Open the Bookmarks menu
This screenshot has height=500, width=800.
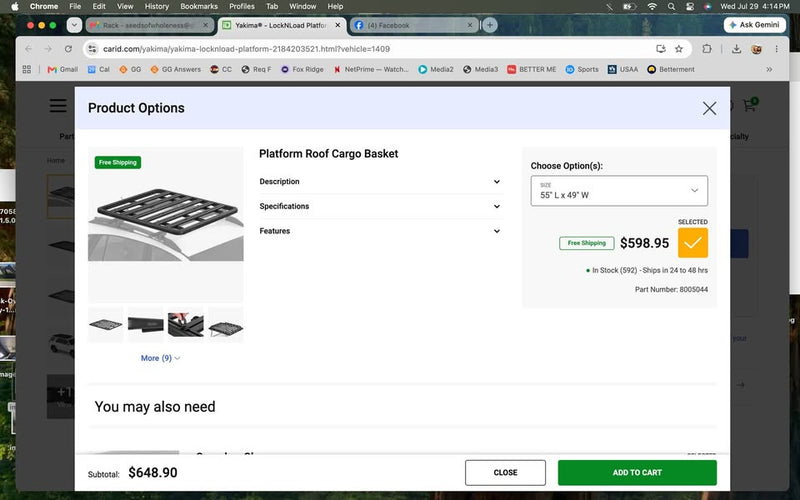coord(199,7)
